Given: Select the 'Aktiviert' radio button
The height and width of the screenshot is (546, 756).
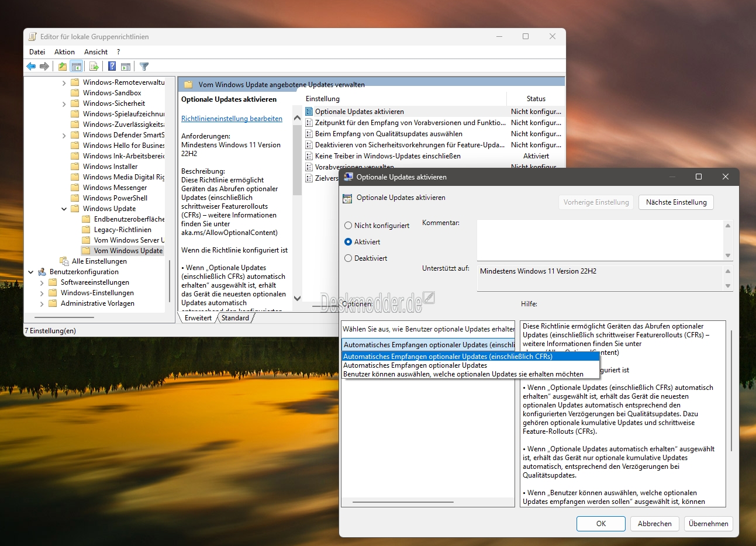Looking at the screenshot, I should click(x=348, y=242).
